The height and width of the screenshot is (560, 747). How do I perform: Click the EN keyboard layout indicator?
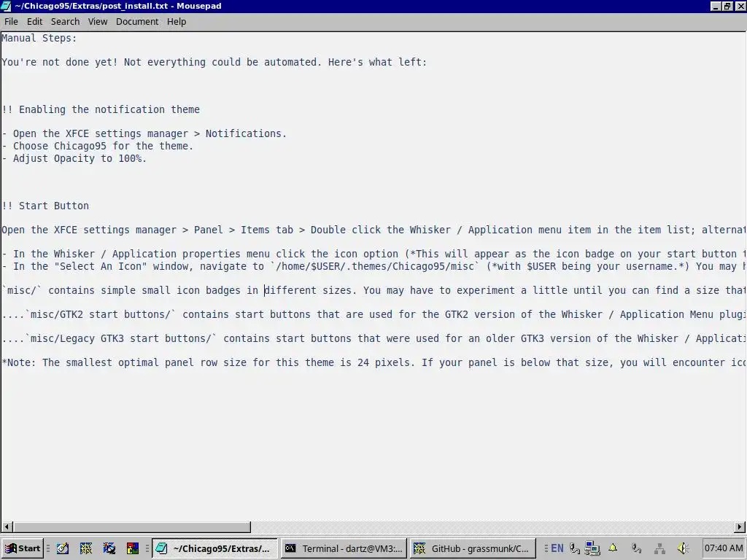tap(557, 548)
